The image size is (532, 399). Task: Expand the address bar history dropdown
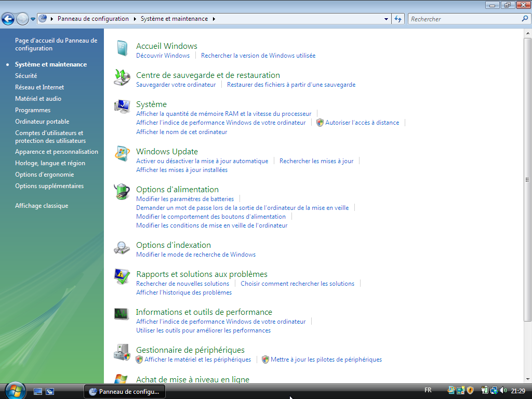click(386, 19)
